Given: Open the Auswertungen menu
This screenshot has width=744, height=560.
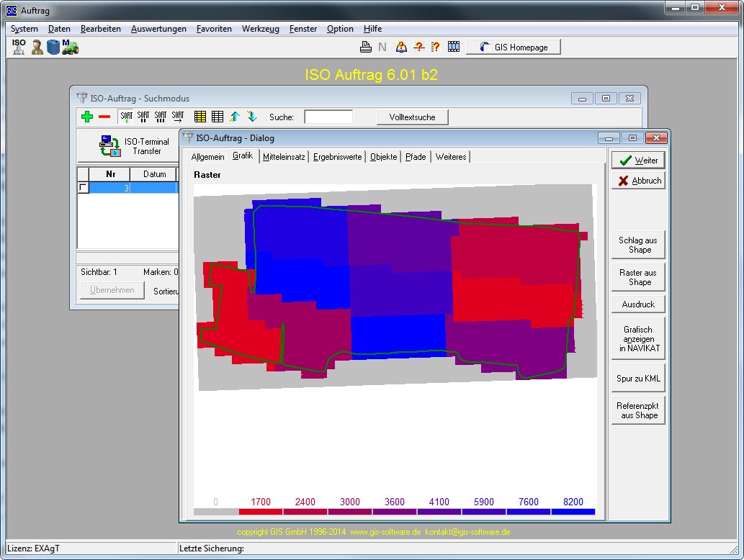Looking at the screenshot, I should click(158, 29).
